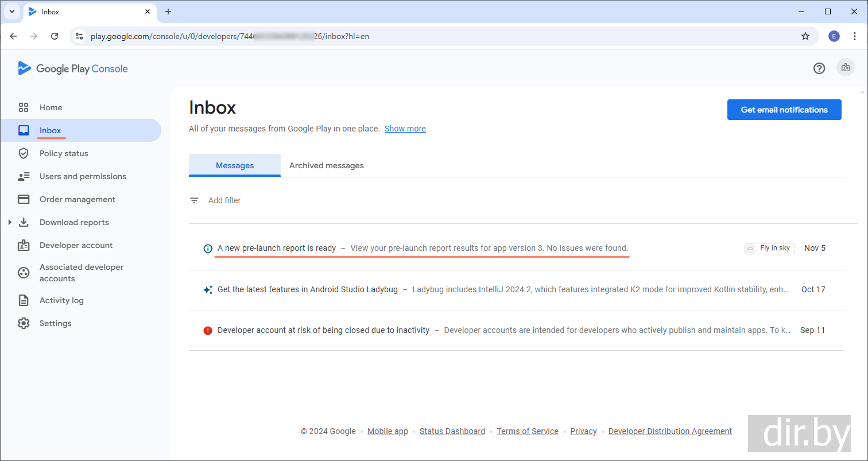Screen dimensions: 868x461
Task: Switch to the Archived messages tab
Action: pos(326,165)
